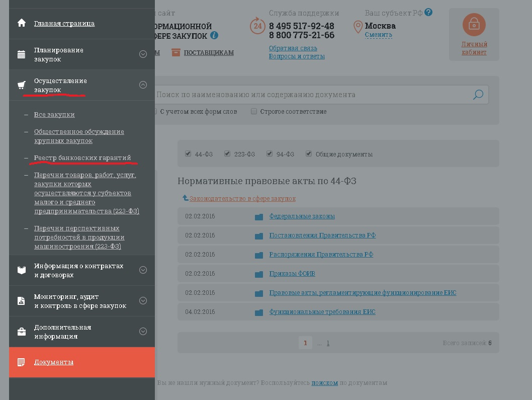Viewport: 532px width, 400px height.
Task: Click the folder icon beside Федеральные законы
Action: coord(259,216)
